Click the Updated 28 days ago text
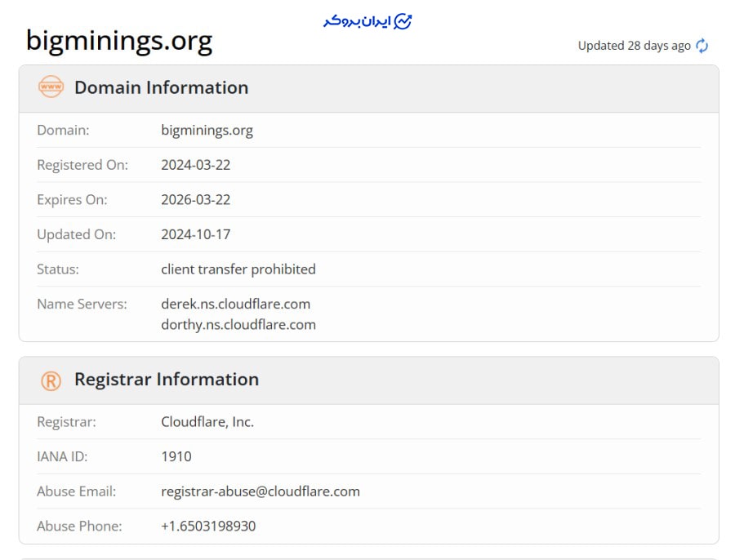Viewport: 735px width, 560px height. [634, 46]
